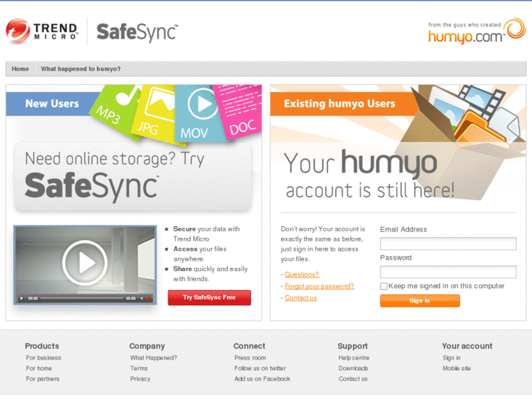Open Sign in link under Your account
The image size is (532, 399).
coord(452,358)
